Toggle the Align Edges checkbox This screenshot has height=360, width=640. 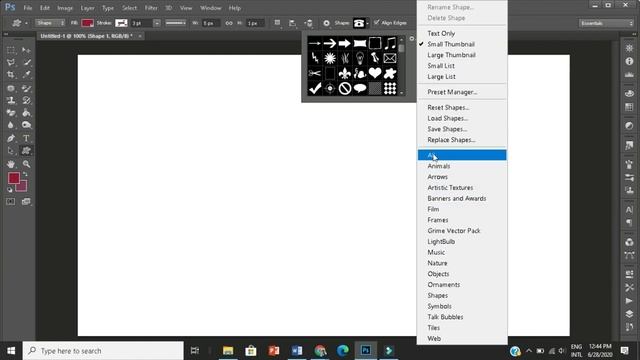(377, 22)
